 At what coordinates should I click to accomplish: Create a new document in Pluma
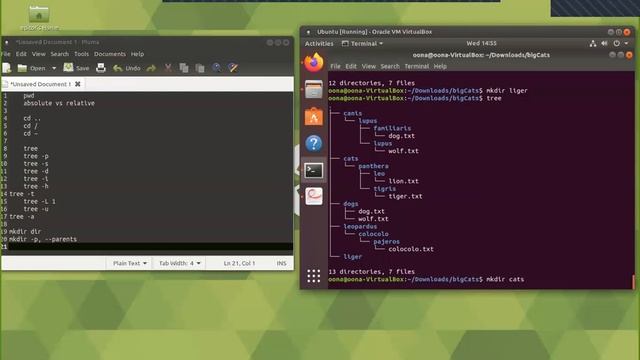[x=7, y=68]
